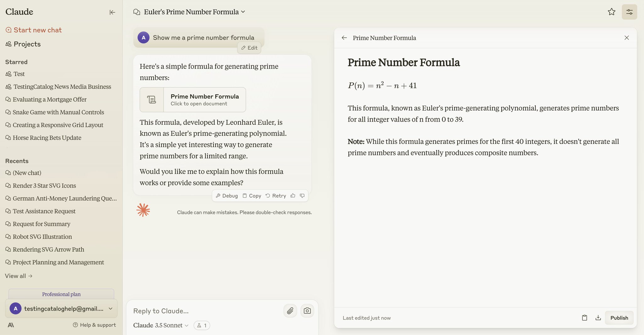Collapse the sidebar with the arrow icon
The image size is (644, 335).
(112, 12)
